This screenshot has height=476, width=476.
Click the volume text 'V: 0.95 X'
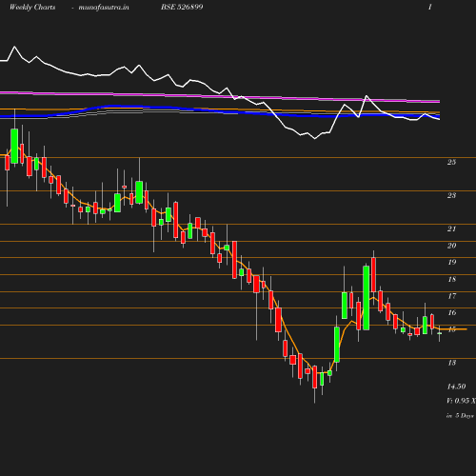coord(461,401)
